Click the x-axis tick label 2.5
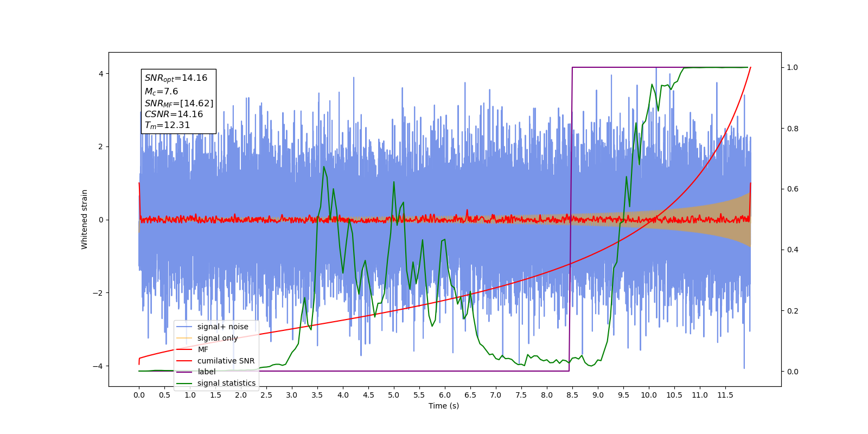Screen dimensions: 868x434 tap(266, 395)
